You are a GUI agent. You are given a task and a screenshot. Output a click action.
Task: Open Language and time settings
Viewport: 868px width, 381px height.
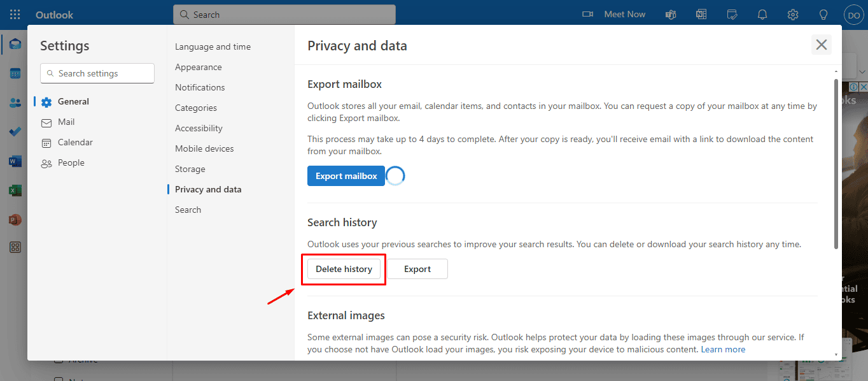[x=213, y=47]
